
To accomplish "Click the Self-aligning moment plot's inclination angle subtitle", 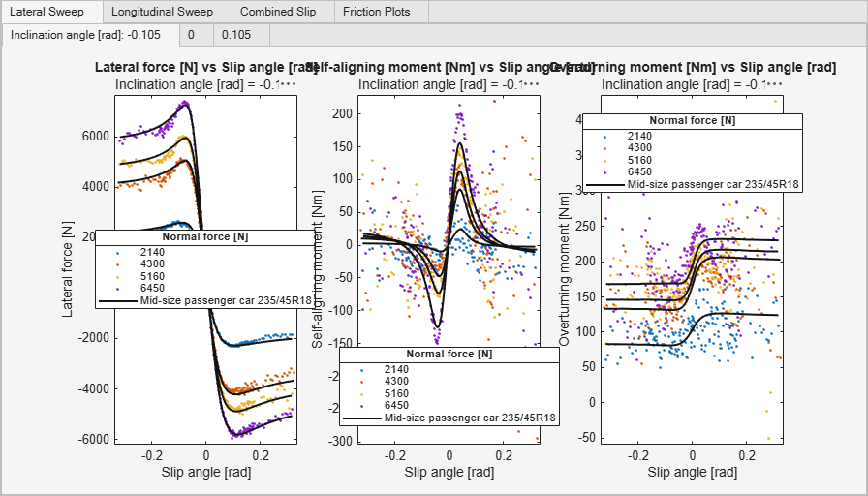I will point(449,84).
